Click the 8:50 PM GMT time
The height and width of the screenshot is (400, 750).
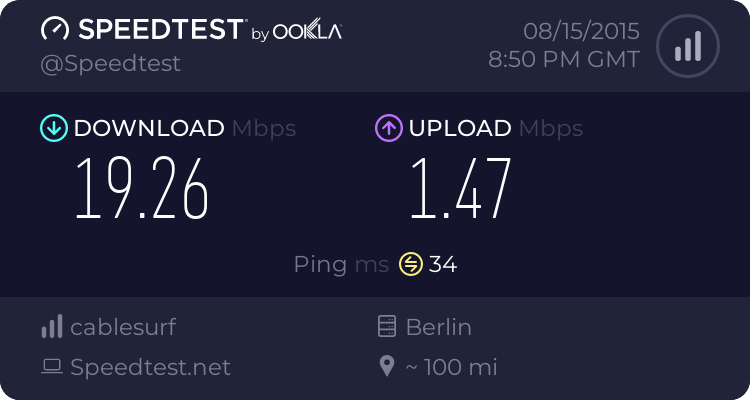563,60
